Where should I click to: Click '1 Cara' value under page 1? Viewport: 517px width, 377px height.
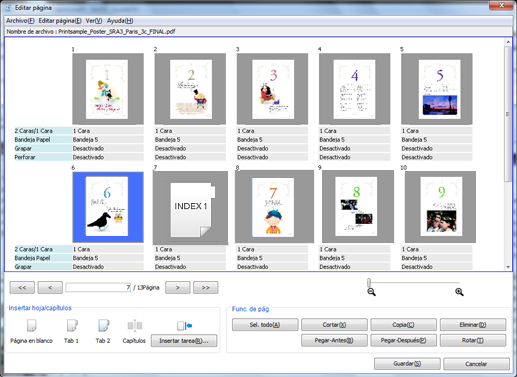coord(108,131)
